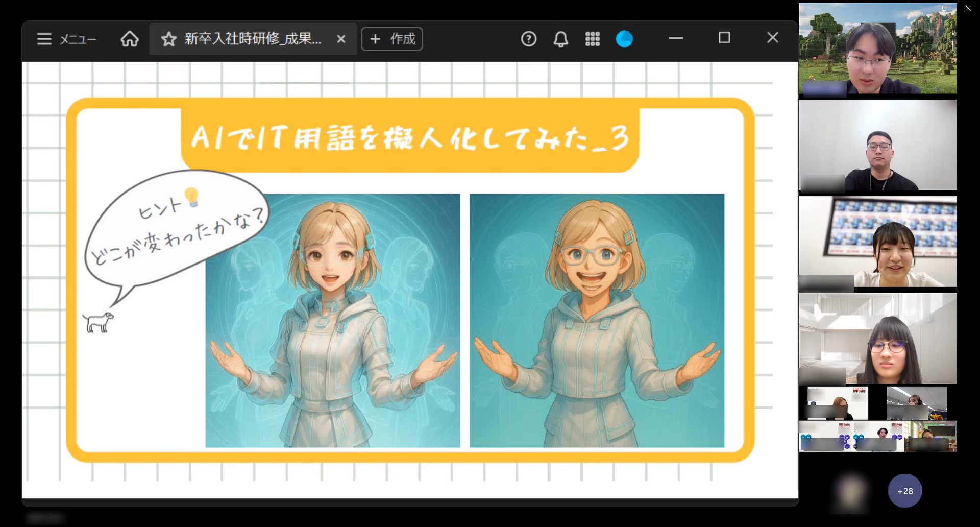This screenshot has height=527, width=980.
Task: Click the + 作成 button
Action: pos(392,39)
